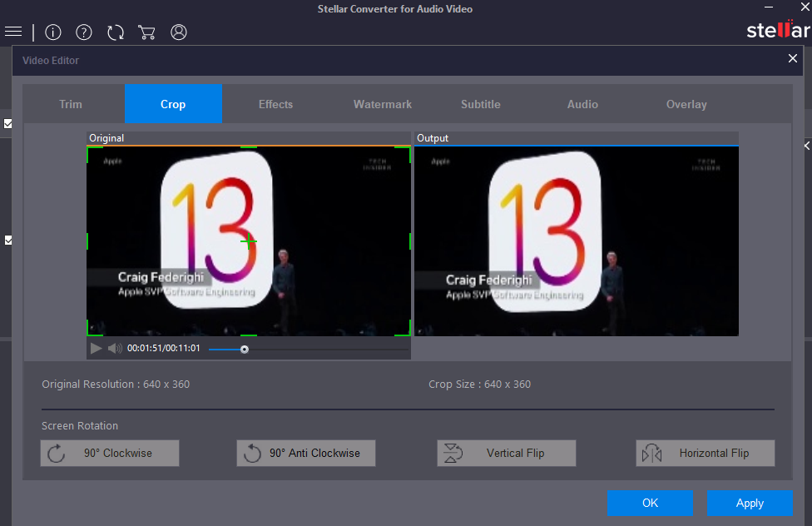Toggle the upper checkbox behind the dialog
This screenshot has width=812, height=526.
pyautogui.click(x=8, y=123)
